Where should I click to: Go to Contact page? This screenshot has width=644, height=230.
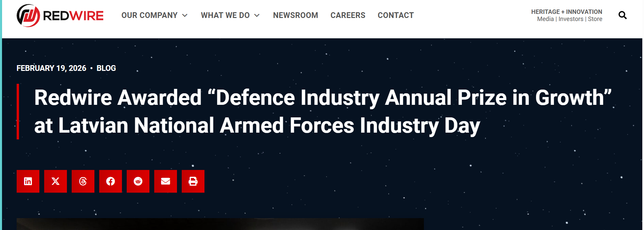[396, 15]
